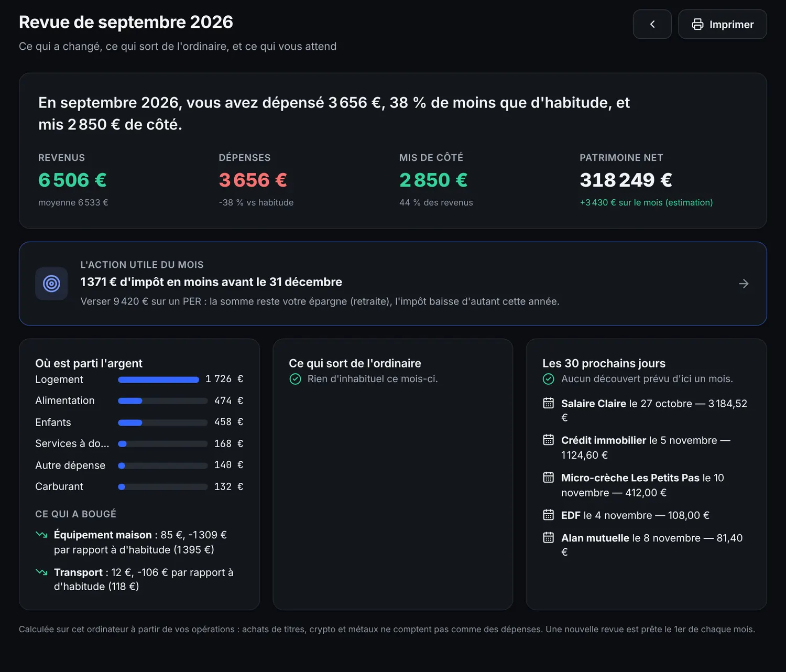Click calendar icon for Salaire Claire
Viewport: 786px width, 672px height.
[548, 403]
